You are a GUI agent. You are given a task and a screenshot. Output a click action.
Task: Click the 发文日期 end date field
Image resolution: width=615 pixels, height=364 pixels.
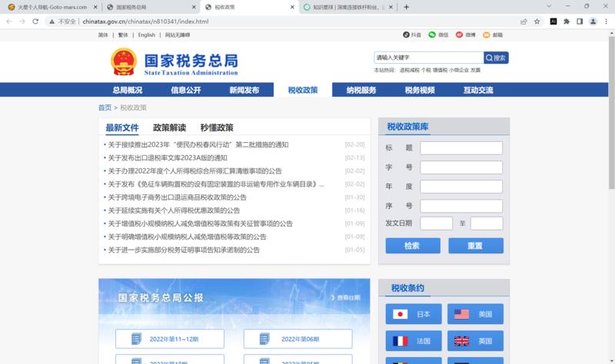487,223
